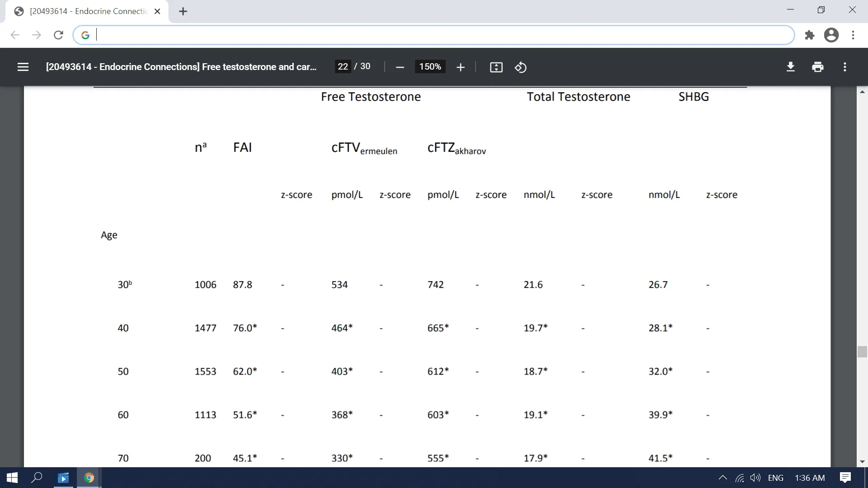This screenshot has width=868, height=488.
Task: Open the clock showing 1:36 AM
Action: [810, 478]
